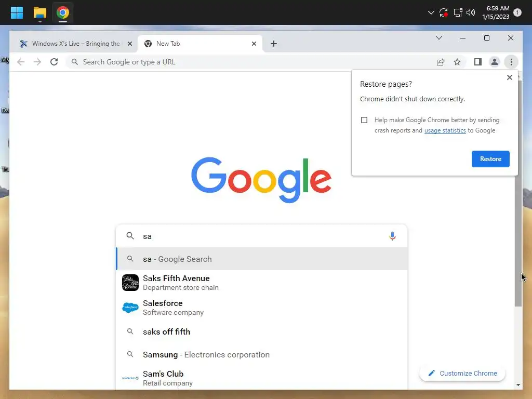The image size is (532, 399).
Task: Choose the Salesforce suggestion
Action: point(261,308)
